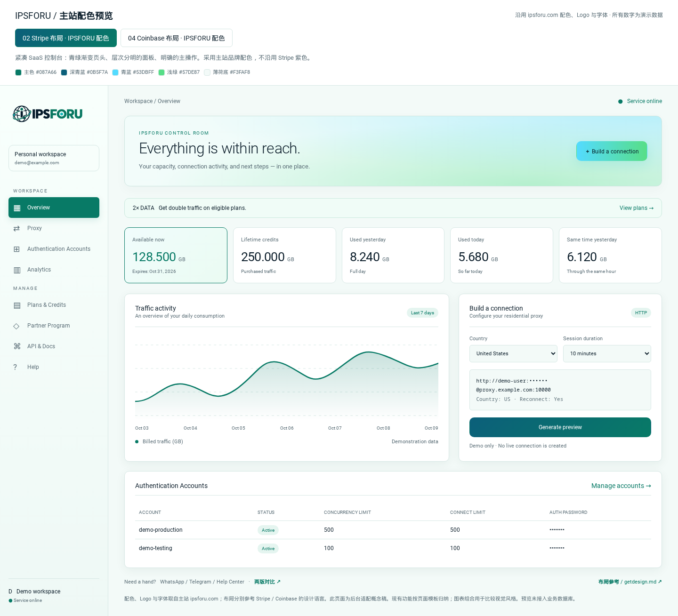Click the Build a connection button
Viewport: 678px width, 616px height.
pyautogui.click(x=612, y=151)
